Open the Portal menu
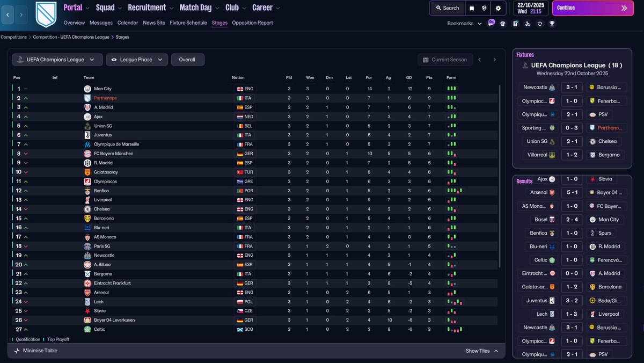 tap(73, 8)
